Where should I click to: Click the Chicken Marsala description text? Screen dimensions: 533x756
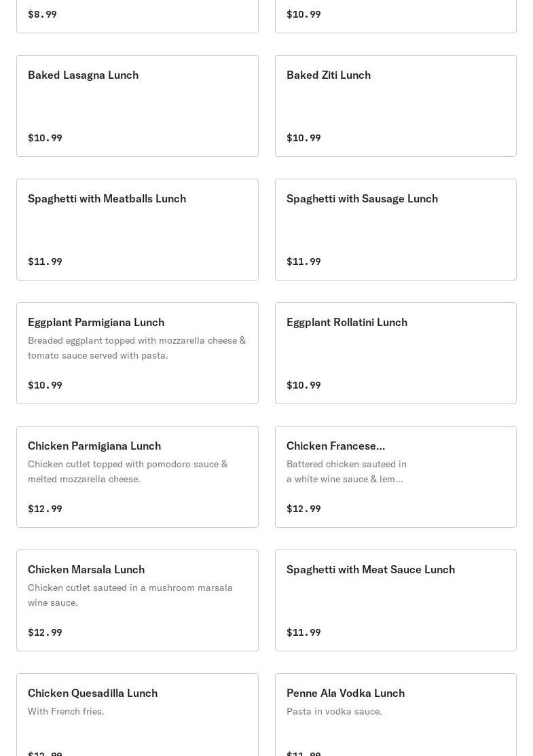(130, 595)
